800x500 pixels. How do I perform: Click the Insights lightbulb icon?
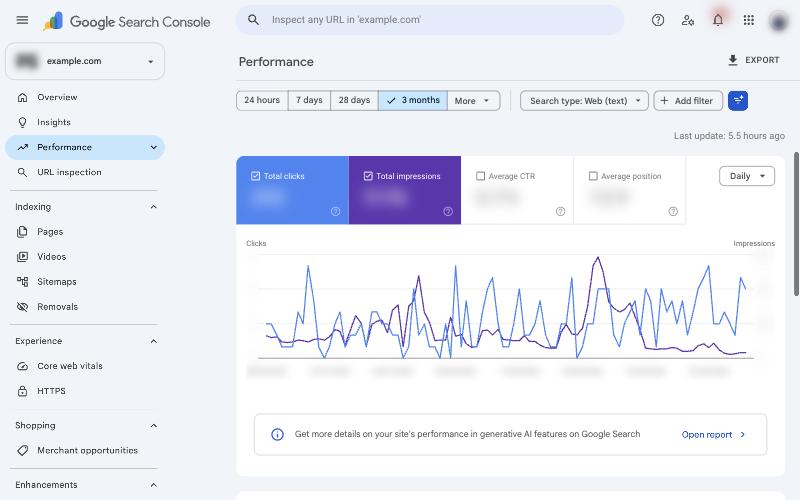(22, 122)
